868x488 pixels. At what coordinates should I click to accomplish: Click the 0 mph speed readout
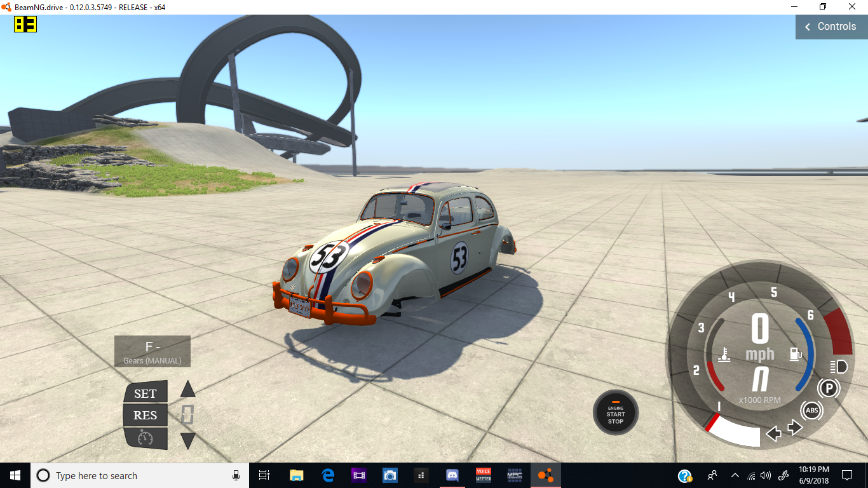(x=760, y=338)
